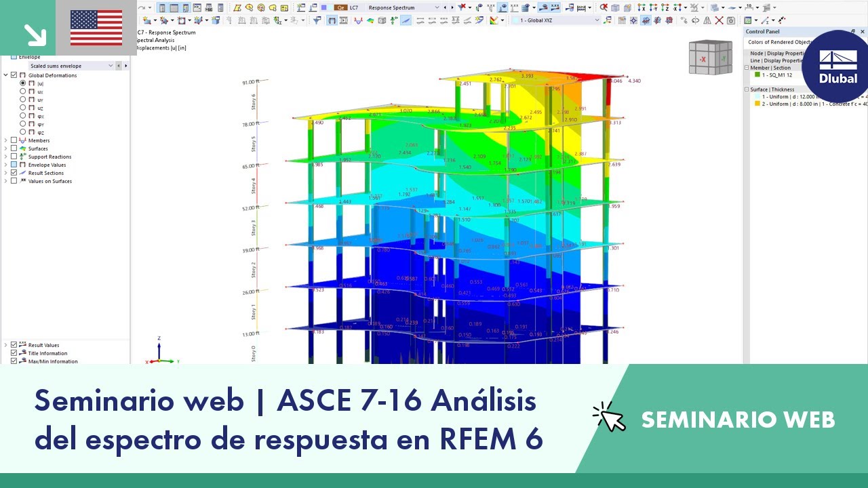868x488 pixels.
Task: Collapse Member | Section in Control Panel
Action: click(x=747, y=68)
